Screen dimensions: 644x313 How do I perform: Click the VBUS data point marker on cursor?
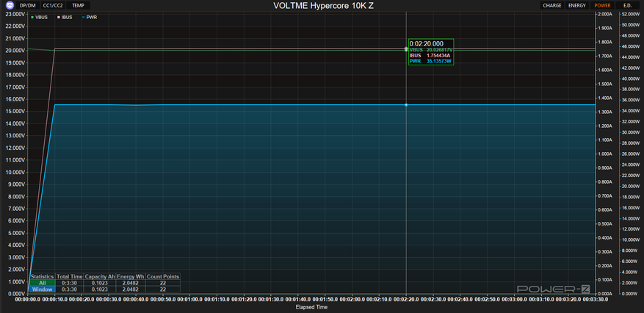coord(406,49)
